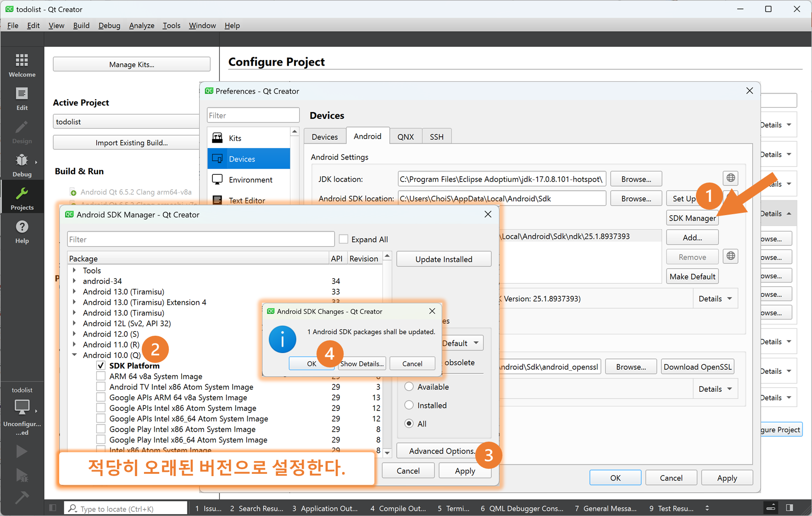This screenshot has width=812, height=516.
Task: Open the Design mode
Action: click(22, 132)
